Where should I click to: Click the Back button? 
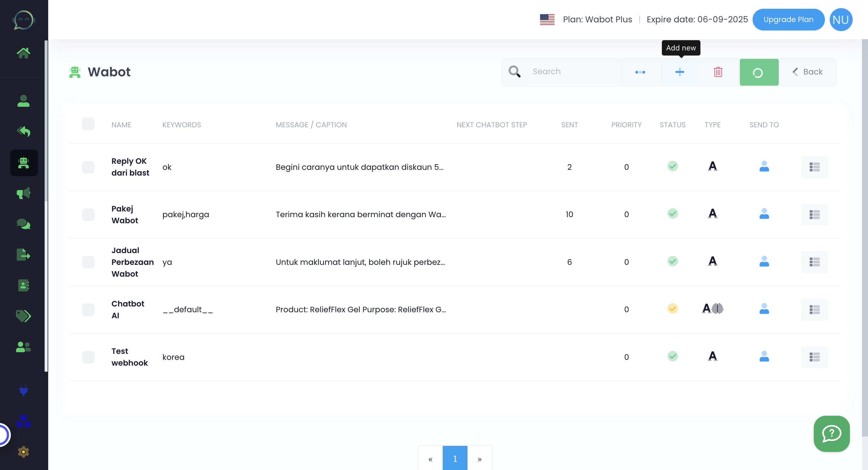807,72
